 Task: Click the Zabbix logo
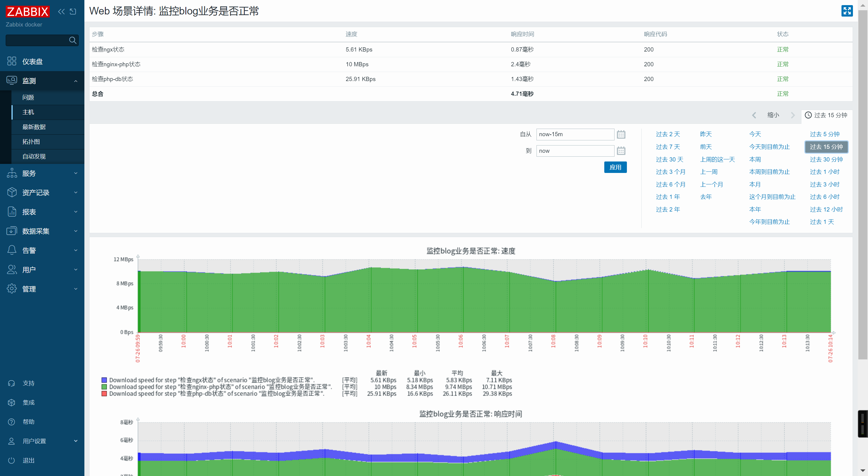pyautogui.click(x=28, y=11)
